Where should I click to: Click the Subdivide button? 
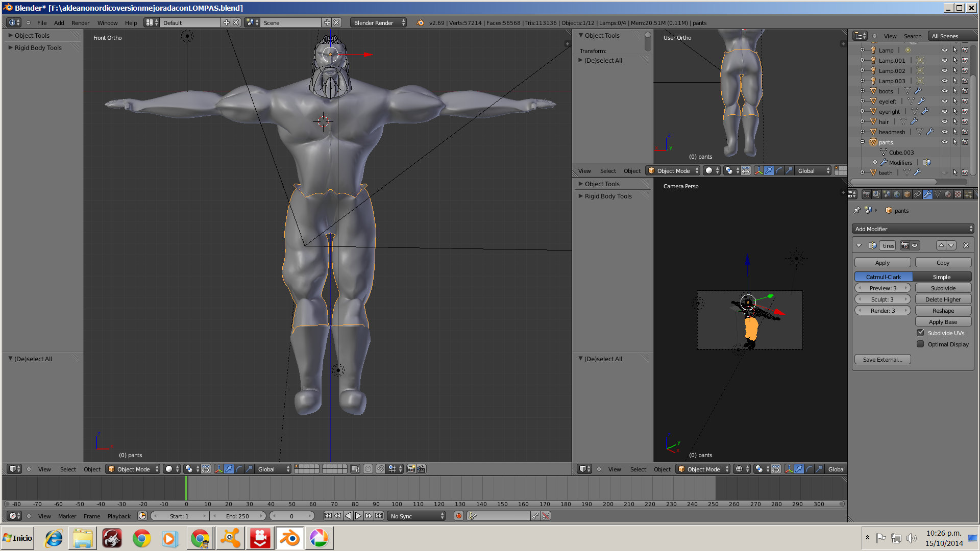(943, 288)
